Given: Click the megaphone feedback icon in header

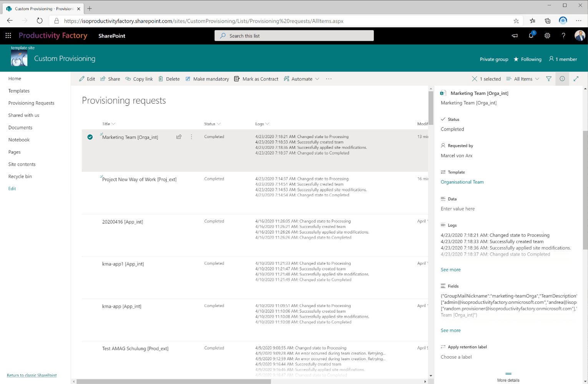Looking at the screenshot, I should [x=515, y=36].
